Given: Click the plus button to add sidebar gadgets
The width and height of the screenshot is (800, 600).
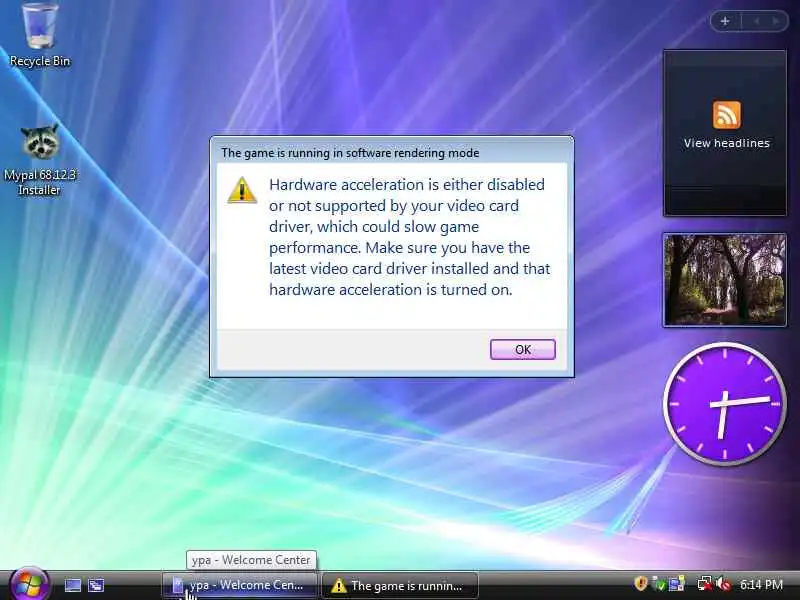Looking at the screenshot, I should [x=724, y=21].
